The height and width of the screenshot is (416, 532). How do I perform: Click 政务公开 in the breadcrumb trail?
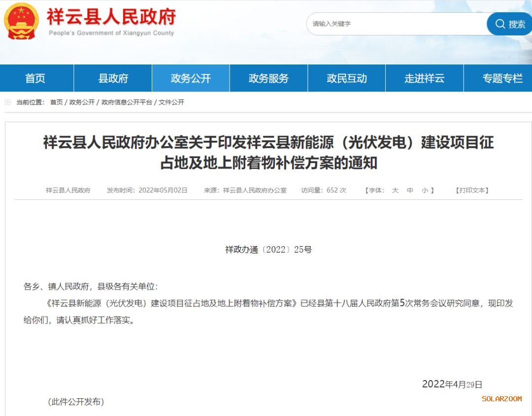(82, 102)
